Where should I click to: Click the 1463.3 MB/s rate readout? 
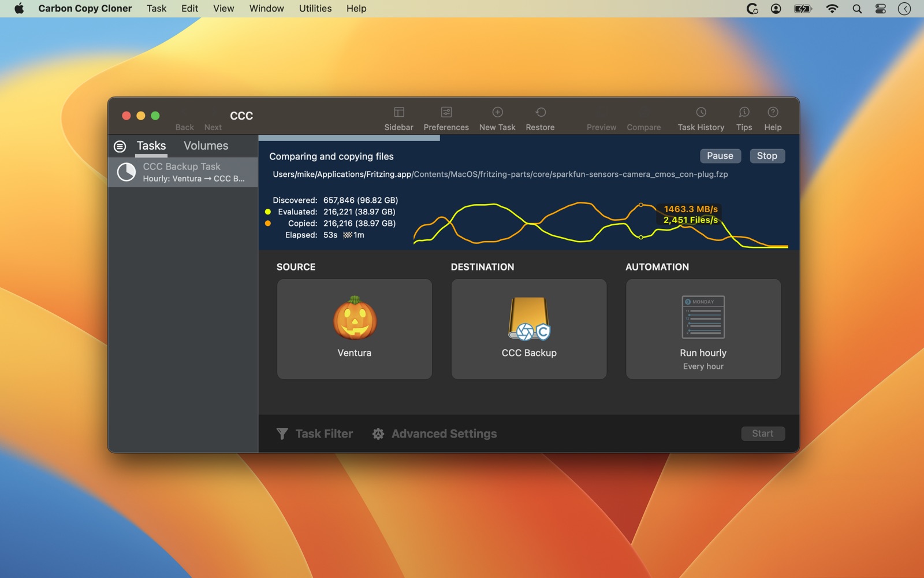pyautogui.click(x=691, y=209)
